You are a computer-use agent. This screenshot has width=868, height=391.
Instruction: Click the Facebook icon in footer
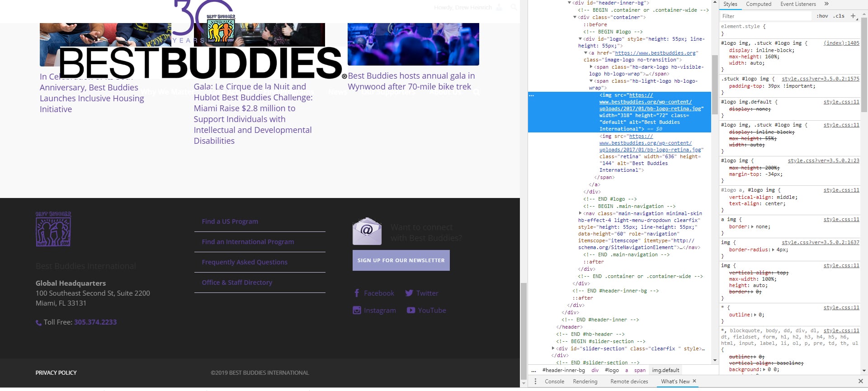[357, 293]
